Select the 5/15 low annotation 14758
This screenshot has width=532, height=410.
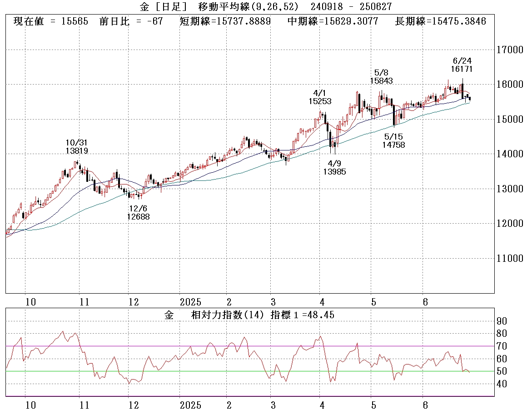(393, 145)
